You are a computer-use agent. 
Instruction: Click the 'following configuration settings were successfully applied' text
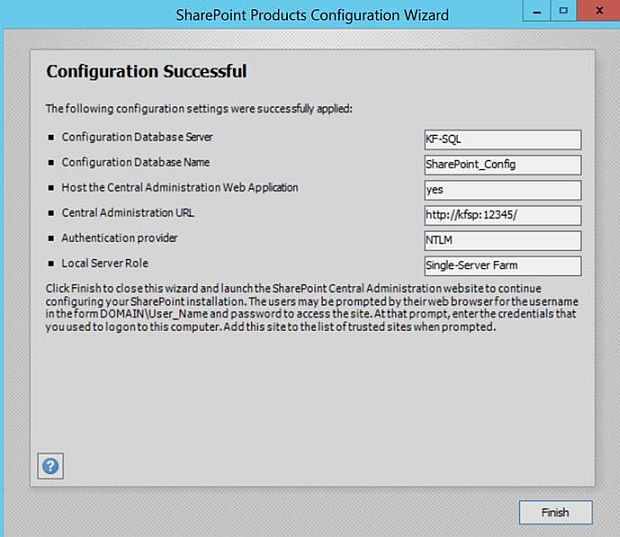click(199, 108)
